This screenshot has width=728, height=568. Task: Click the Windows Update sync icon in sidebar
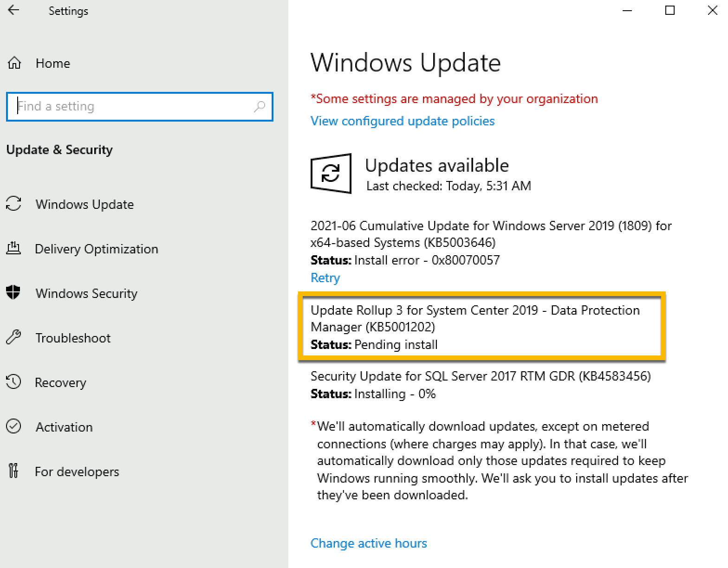13,203
